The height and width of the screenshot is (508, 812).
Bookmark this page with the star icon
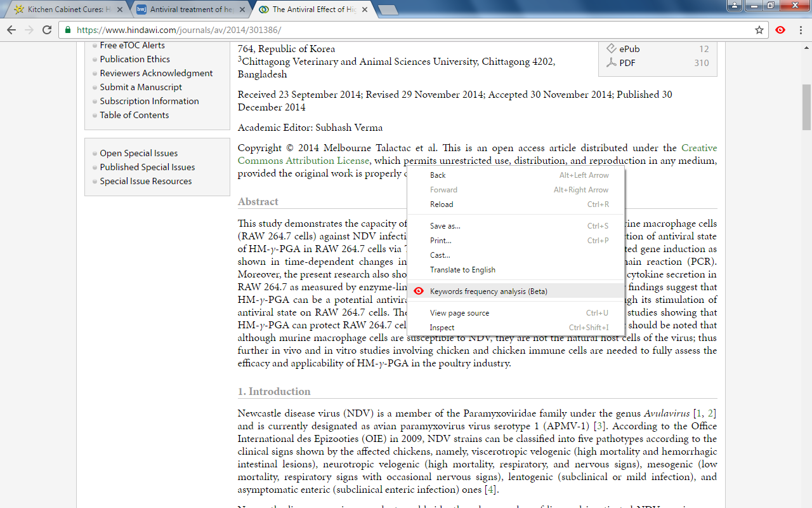(761, 30)
